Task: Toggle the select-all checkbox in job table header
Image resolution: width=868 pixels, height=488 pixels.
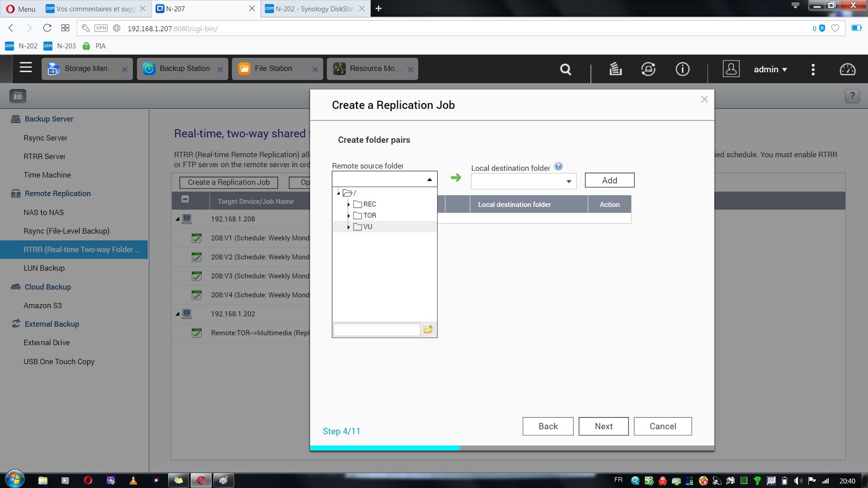Action: click(x=185, y=199)
